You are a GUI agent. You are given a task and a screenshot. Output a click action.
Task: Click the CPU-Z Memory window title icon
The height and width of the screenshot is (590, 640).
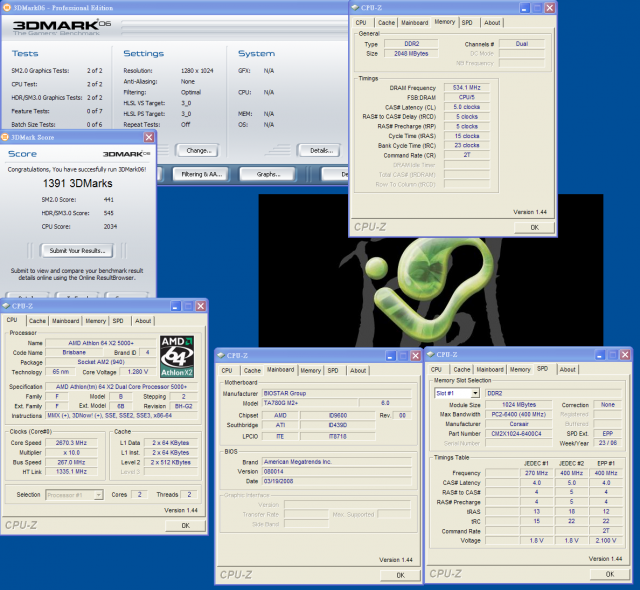355,8
